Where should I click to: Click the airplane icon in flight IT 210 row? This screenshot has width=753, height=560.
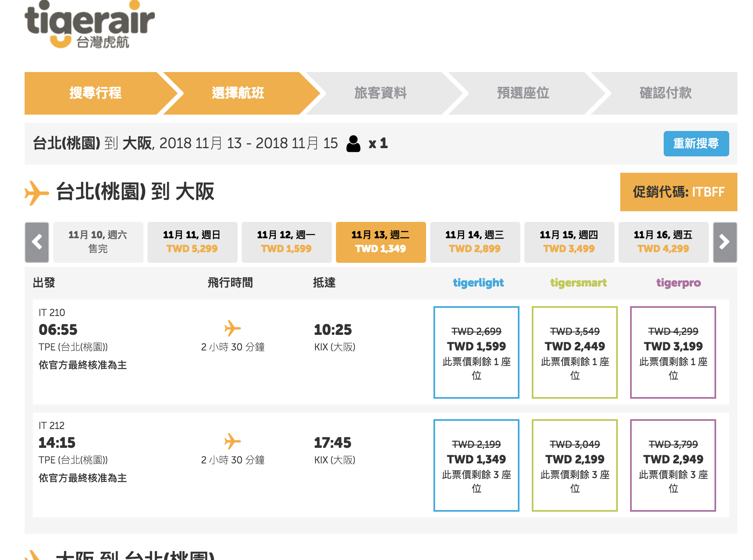232,328
